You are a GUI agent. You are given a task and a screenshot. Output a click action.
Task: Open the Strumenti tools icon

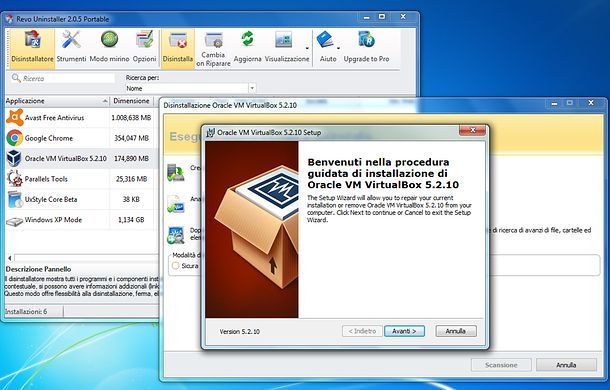71,40
